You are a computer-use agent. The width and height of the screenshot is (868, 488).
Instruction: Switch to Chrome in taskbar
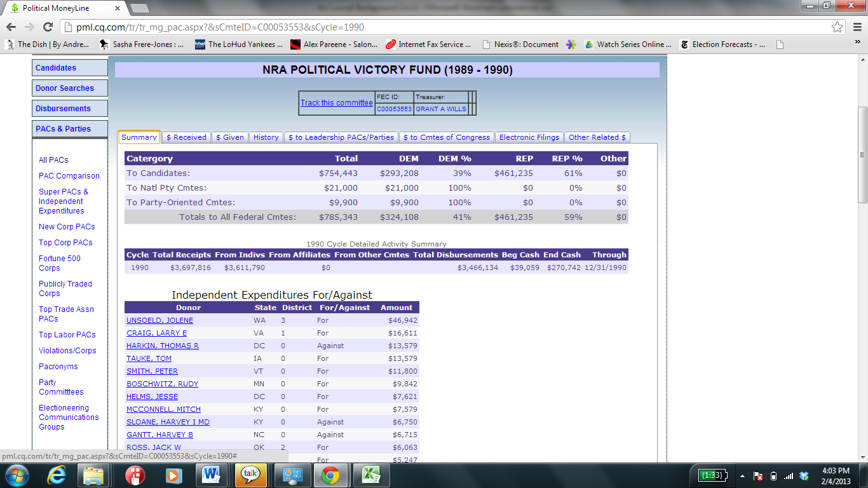(329, 475)
